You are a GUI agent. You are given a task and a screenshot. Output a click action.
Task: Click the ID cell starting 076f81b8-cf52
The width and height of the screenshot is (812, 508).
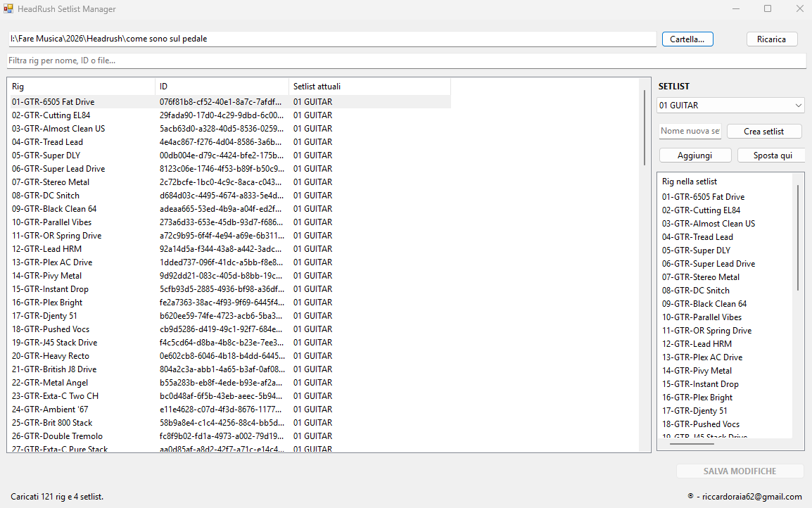point(221,102)
